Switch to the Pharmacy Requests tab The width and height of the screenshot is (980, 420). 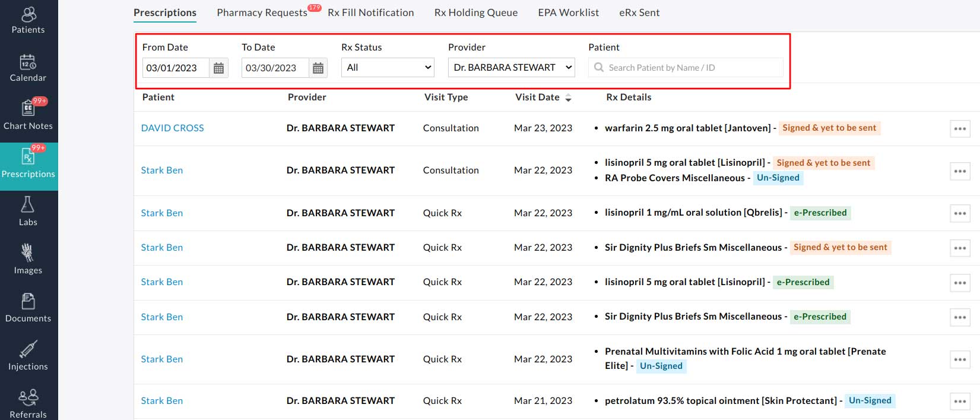pos(262,12)
